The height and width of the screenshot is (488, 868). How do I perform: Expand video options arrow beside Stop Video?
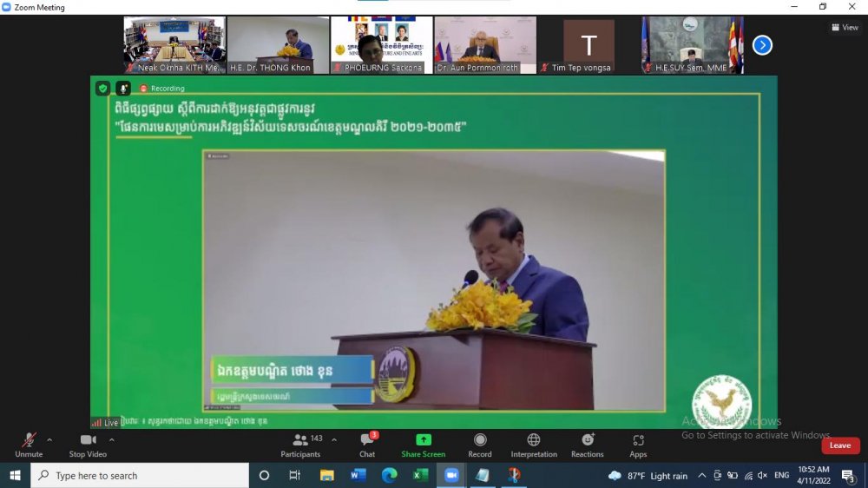pyautogui.click(x=112, y=439)
